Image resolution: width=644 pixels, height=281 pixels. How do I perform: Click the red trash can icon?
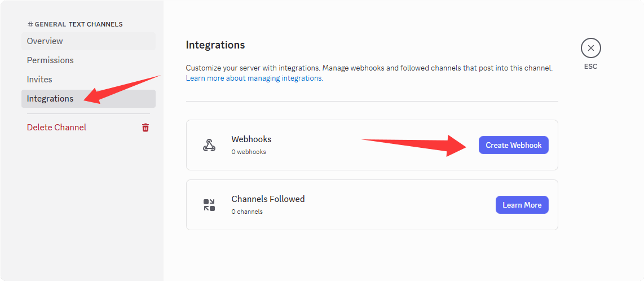point(145,128)
